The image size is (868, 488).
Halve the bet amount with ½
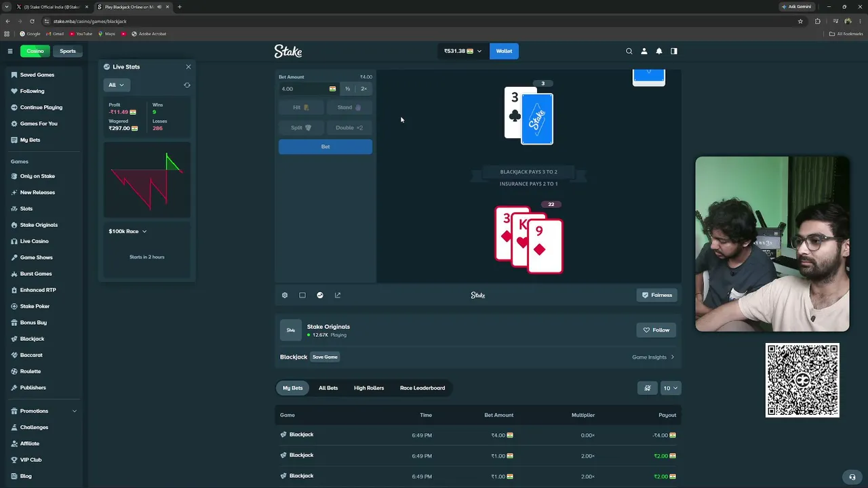click(347, 89)
